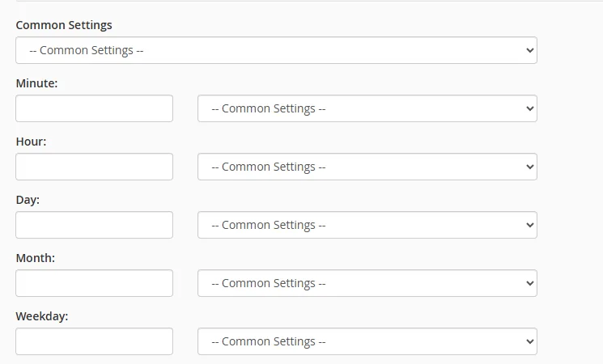Expand the Weekday common settings dropdown
The height and width of the screenshot is (364, 603).
[x=367, y=341]
